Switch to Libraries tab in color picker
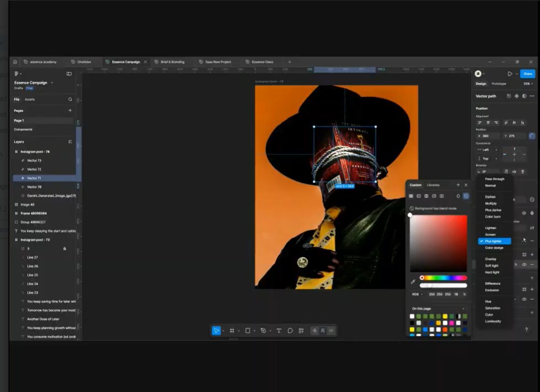Screen dimensions: 540x392 coord(433,185)
